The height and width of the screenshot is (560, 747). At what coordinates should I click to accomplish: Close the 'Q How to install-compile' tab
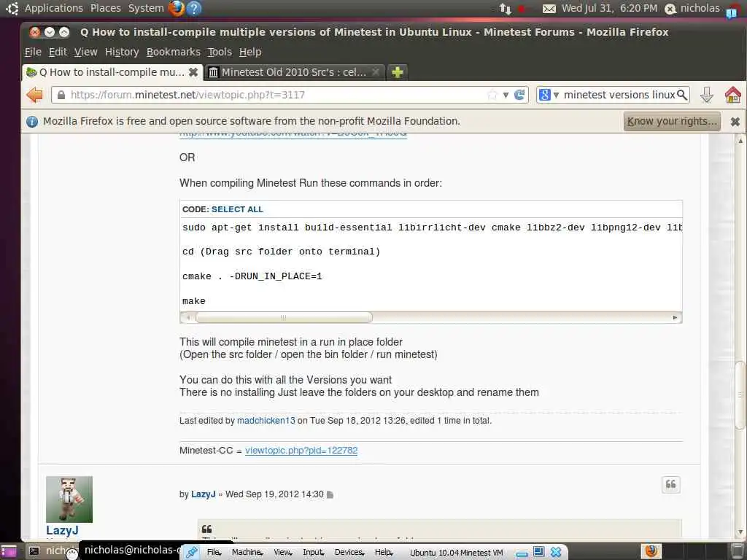193,72
